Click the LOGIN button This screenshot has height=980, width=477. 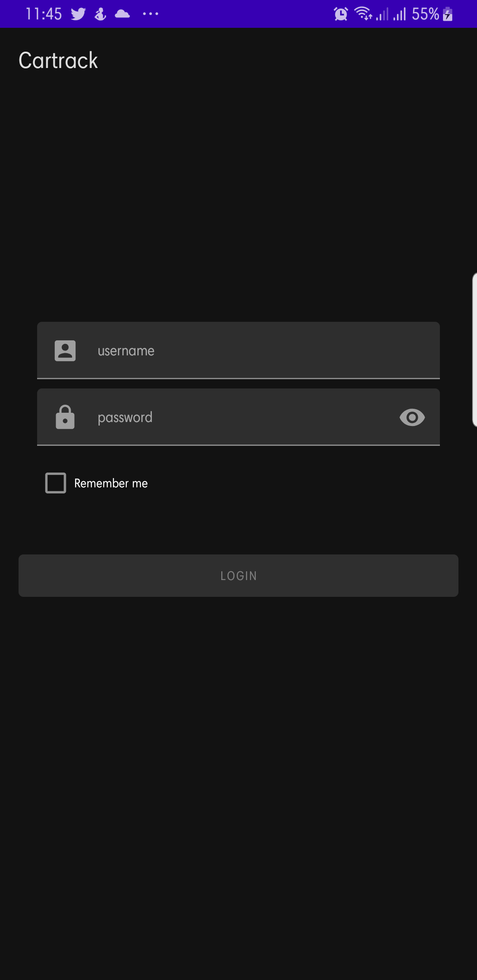pyautogui.click(x=238, y=576)
